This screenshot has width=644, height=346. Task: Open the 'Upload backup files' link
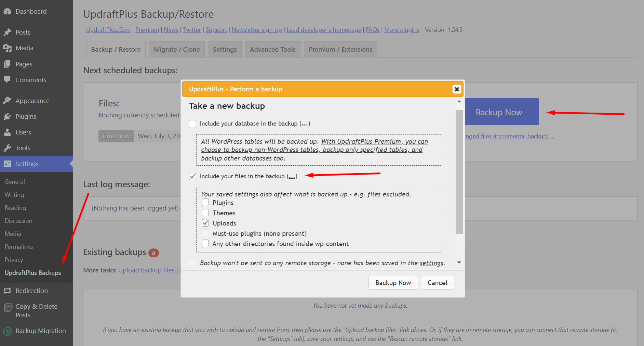pos(146,270)
